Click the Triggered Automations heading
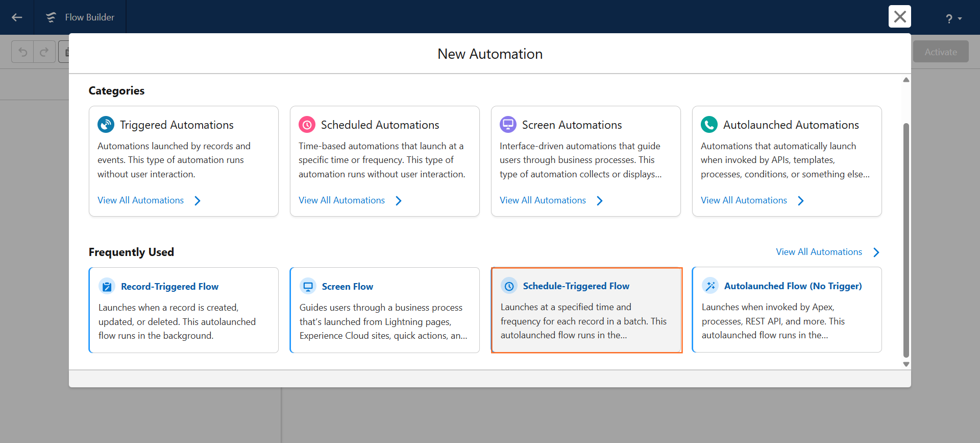 (177, 125)
